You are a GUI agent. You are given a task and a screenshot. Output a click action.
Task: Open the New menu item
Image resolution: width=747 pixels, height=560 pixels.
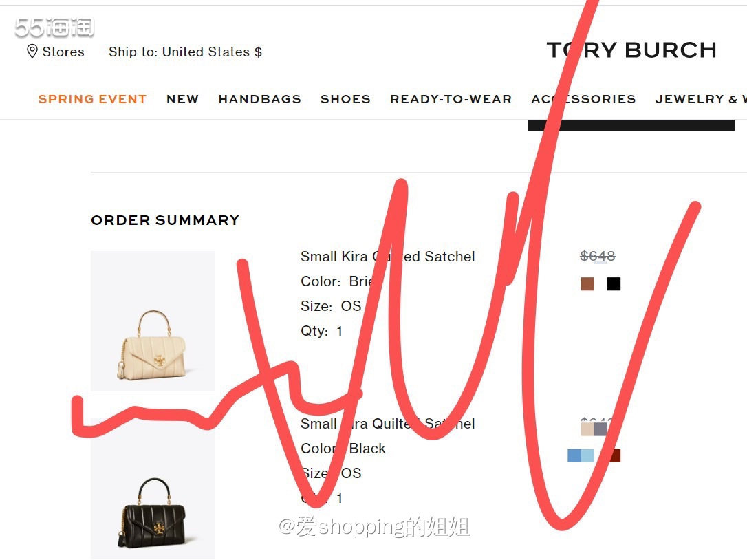click(x=182, y=98)
